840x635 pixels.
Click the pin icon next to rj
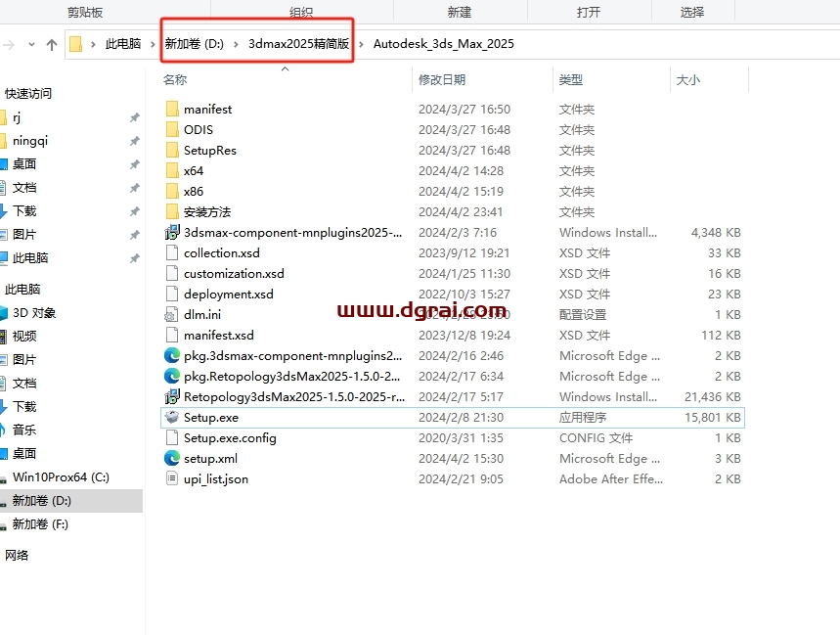coord(135,117)
